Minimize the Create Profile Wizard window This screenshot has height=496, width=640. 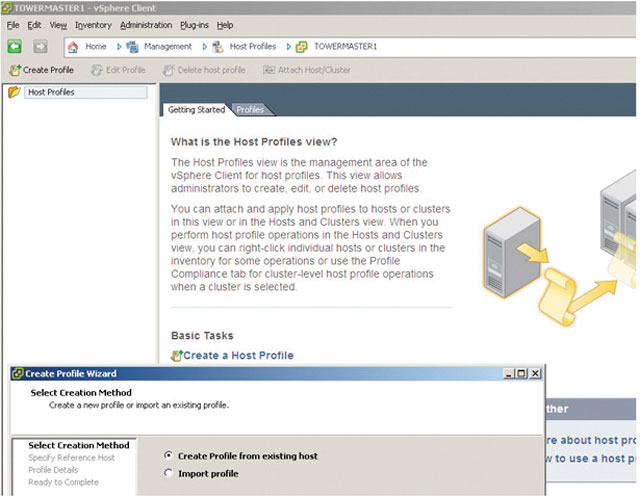click(x=509, y=374)
